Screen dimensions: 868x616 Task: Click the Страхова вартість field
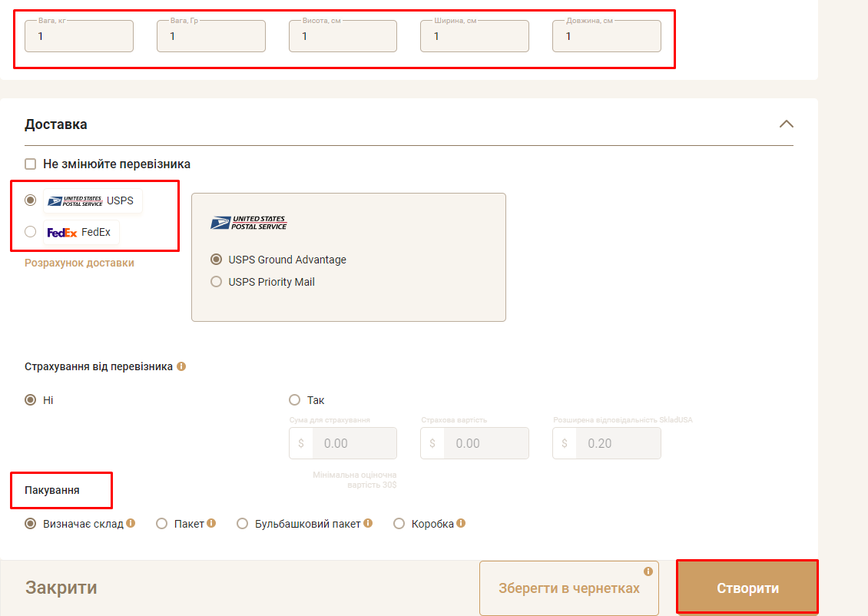[475, 442]
